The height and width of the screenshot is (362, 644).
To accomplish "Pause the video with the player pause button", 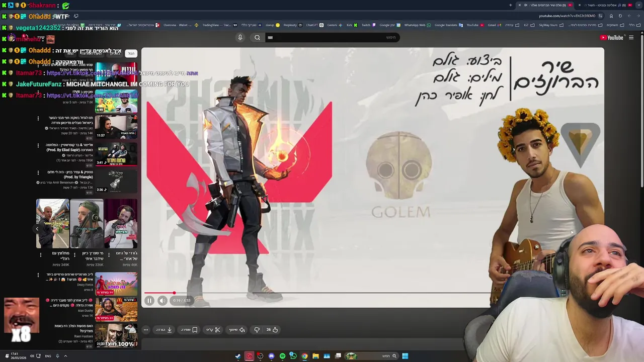I will pyautogui.click(x=149, y=301).
